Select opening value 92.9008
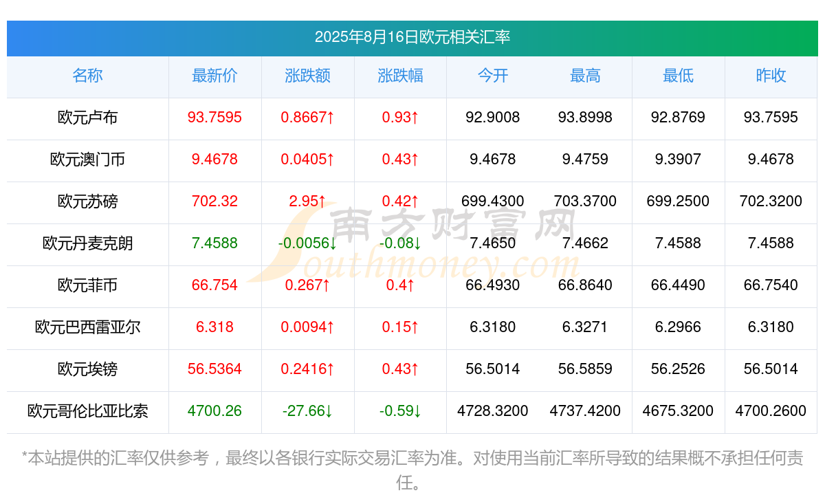Screen dimensions: 825x504 tap(493, 118)
